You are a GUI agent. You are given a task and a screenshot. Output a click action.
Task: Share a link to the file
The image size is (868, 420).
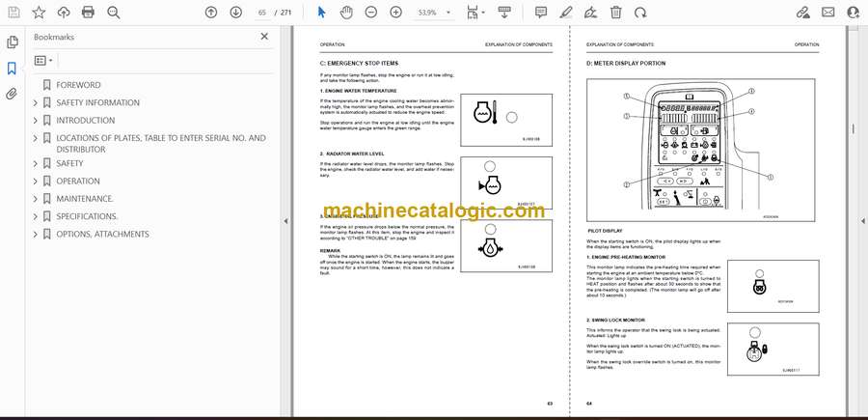pyautogui.click(x=802, y=13)
